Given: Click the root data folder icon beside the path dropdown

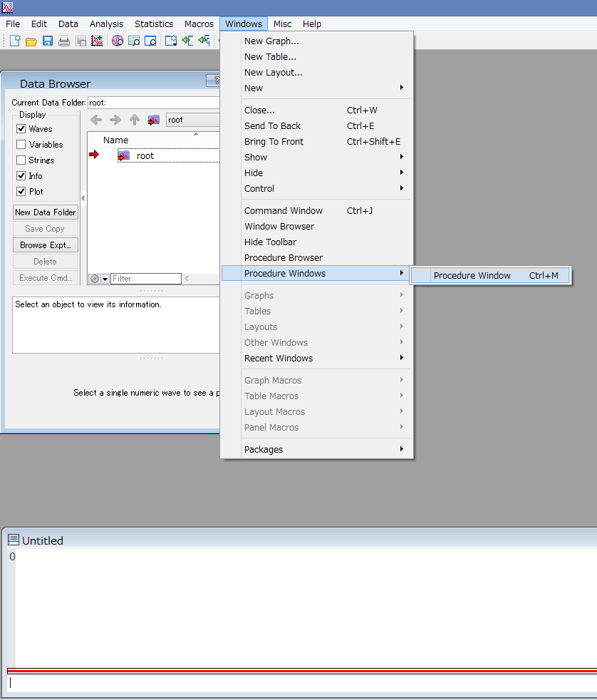Looking at the screenshot, I should [x=153, y=120].
